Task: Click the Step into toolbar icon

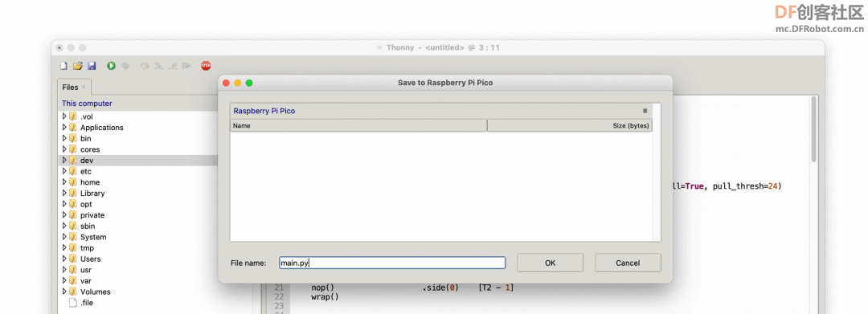Action: pos(159,66)
